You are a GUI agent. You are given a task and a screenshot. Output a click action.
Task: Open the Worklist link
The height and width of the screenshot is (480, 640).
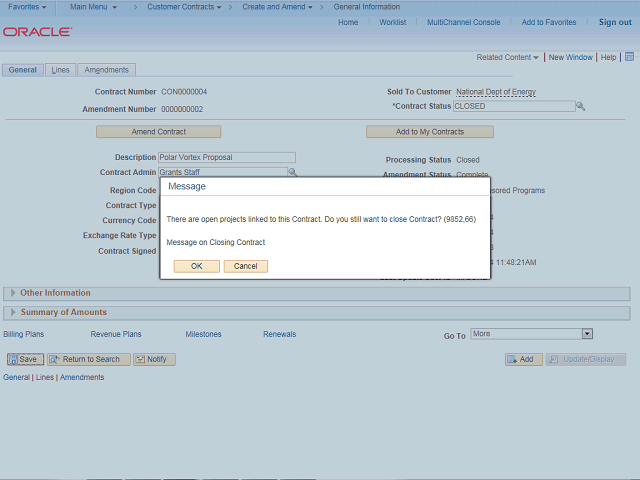pyautogui.click(x=392, y=22)
